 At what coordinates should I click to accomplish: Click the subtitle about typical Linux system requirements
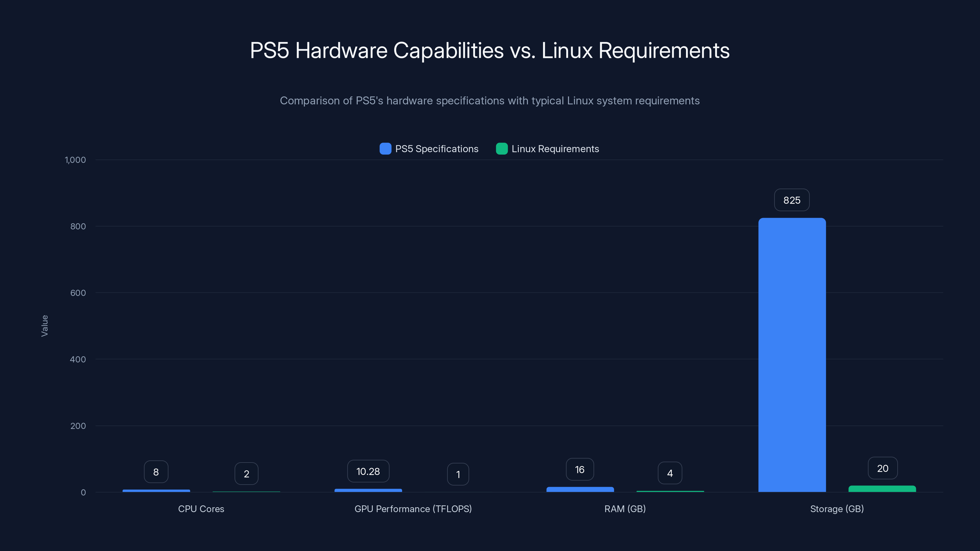coord(490,101)
